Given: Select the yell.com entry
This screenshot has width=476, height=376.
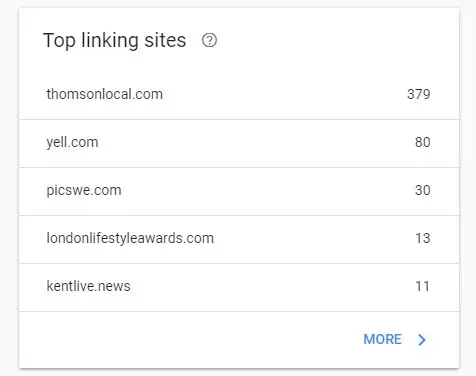Looking at the screenshot, I should 72,142.
